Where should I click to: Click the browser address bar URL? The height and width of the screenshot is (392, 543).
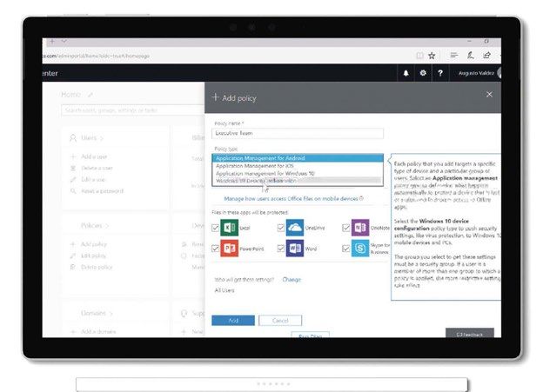coord(96,56)
